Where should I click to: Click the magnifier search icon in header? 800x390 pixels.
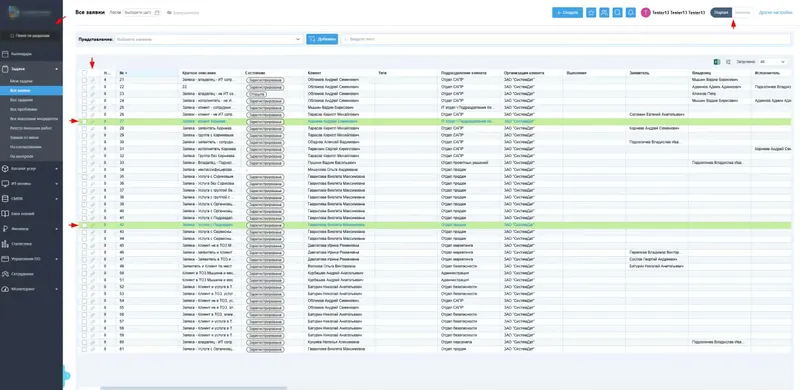click(617, 13)
